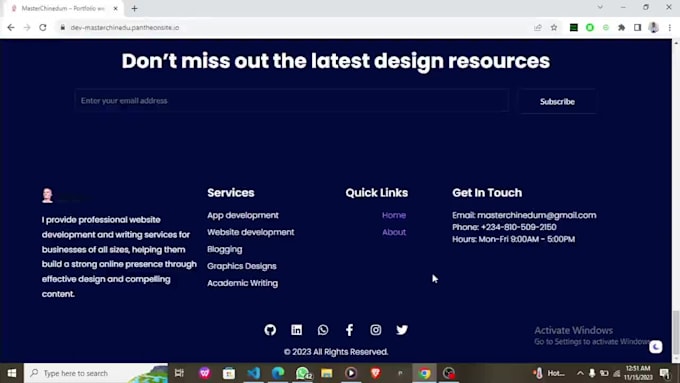The image size is (680, 383).
Task: Open the Instagram social icon
Action: [376, 330]
